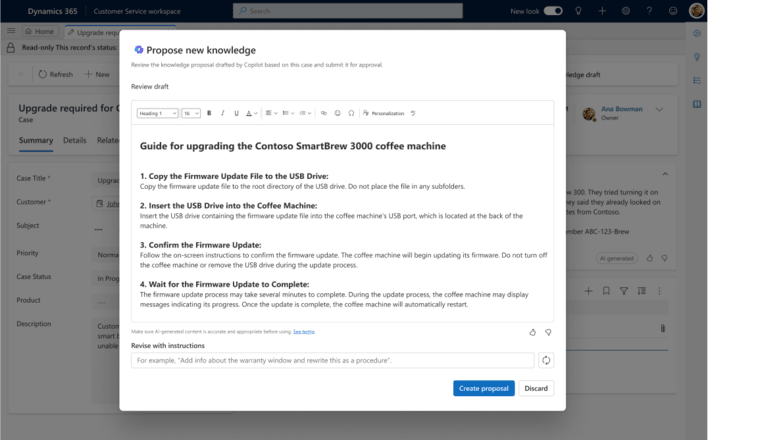758x440 pixels.
Task: Add a timeline record with plus icon
Action: point(588,291)
